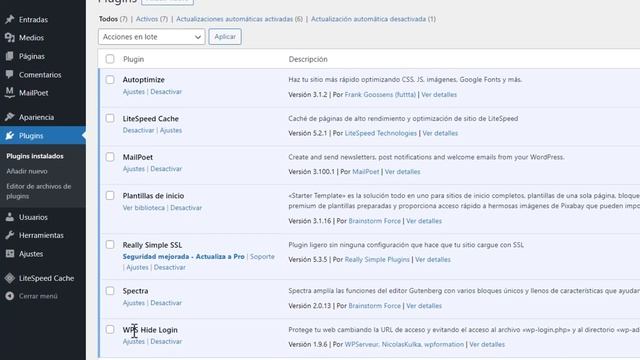Open Brainstorm Force link in Spectra row
This screenshot has width=640, height=360.
[375, 305]
